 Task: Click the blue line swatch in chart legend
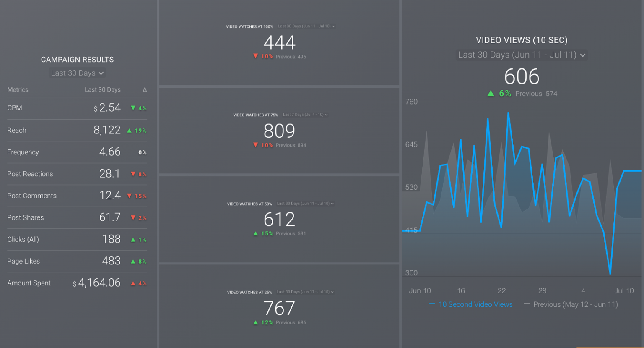432,304
